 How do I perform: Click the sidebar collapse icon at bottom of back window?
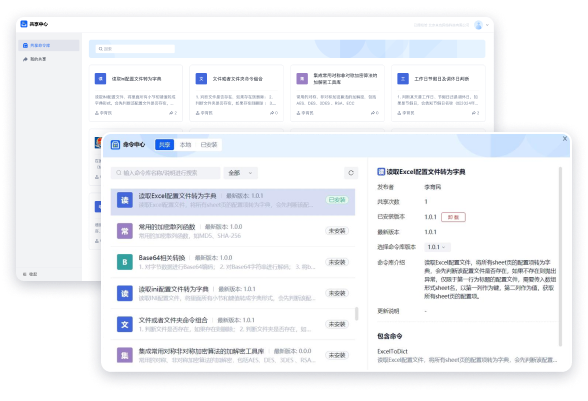(x=25, y=274)
